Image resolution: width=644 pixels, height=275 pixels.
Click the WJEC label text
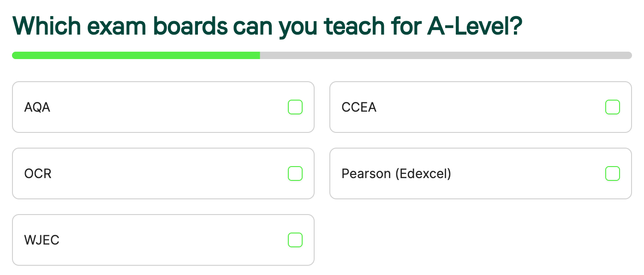coord(42,240)
